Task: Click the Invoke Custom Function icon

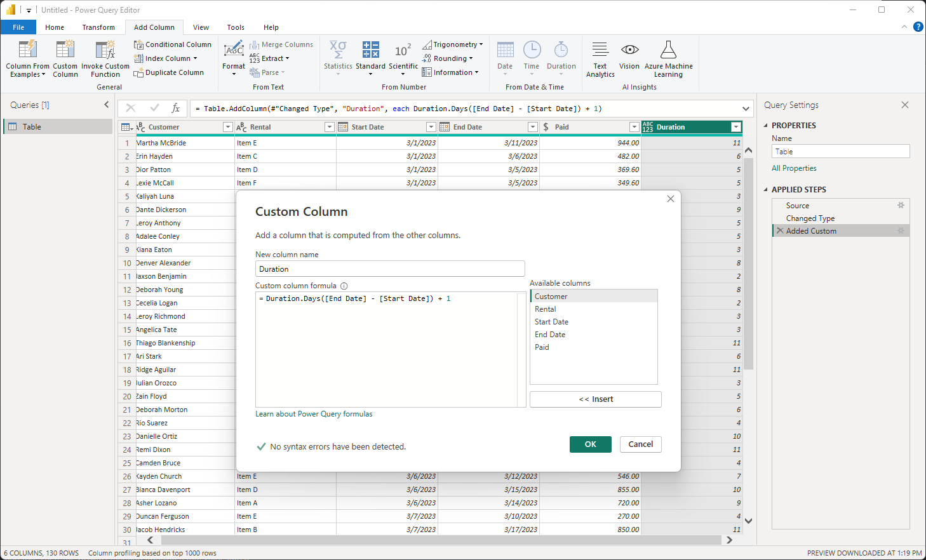Action: point(105,50)
